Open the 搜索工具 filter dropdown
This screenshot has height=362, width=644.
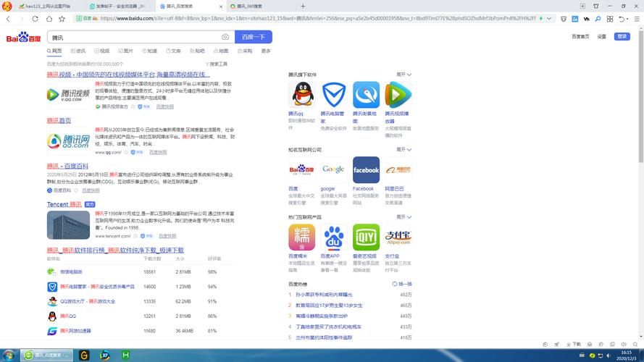217,64
